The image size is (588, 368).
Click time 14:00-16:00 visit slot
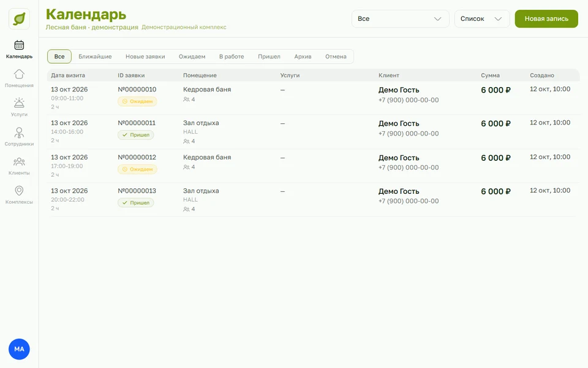(x=67, y=132)
